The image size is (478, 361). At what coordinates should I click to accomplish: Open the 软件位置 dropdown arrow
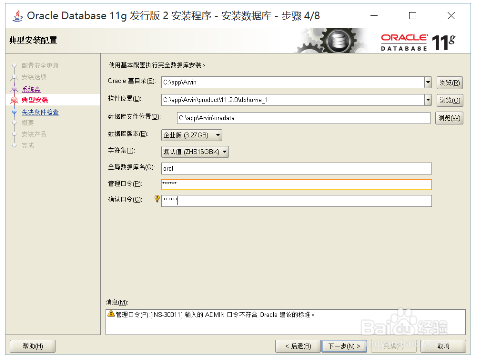[x=428, y=100]
